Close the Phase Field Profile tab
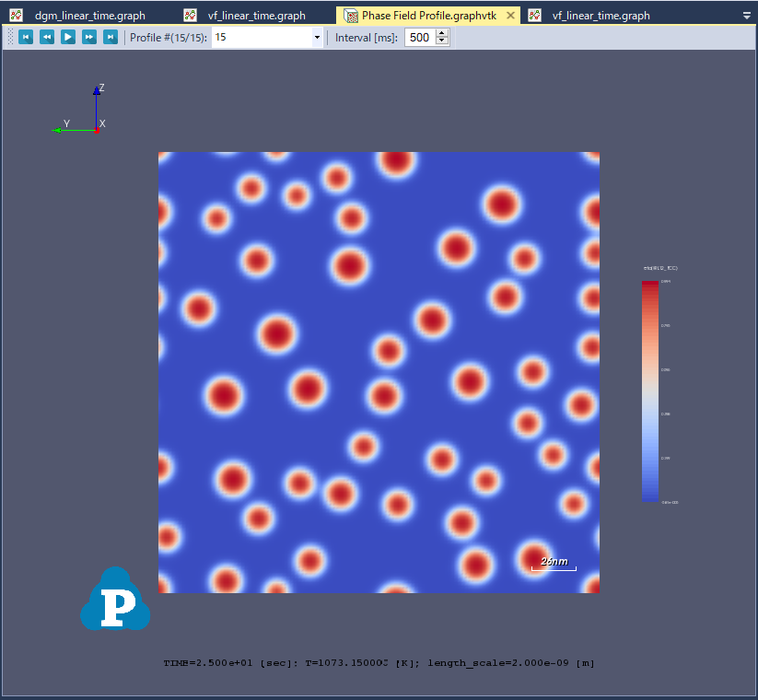 [x=511, y=16]
